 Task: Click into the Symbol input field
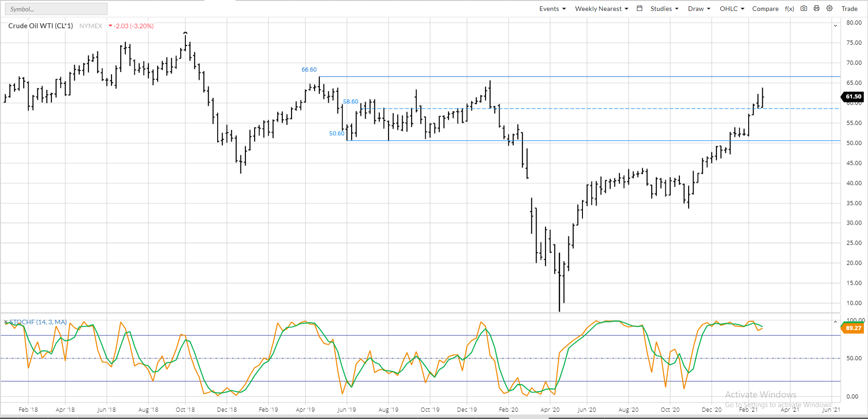pos(56,9)
